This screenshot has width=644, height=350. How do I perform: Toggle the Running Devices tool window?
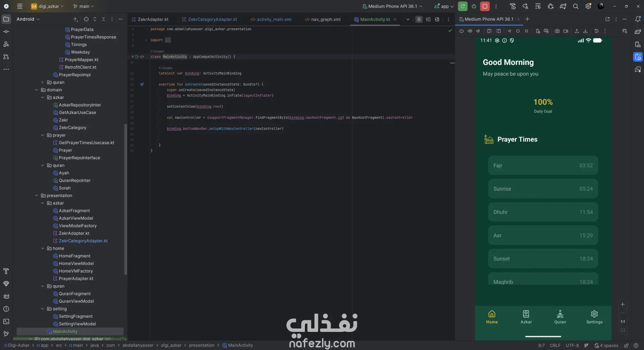click(x=638, y=57)
